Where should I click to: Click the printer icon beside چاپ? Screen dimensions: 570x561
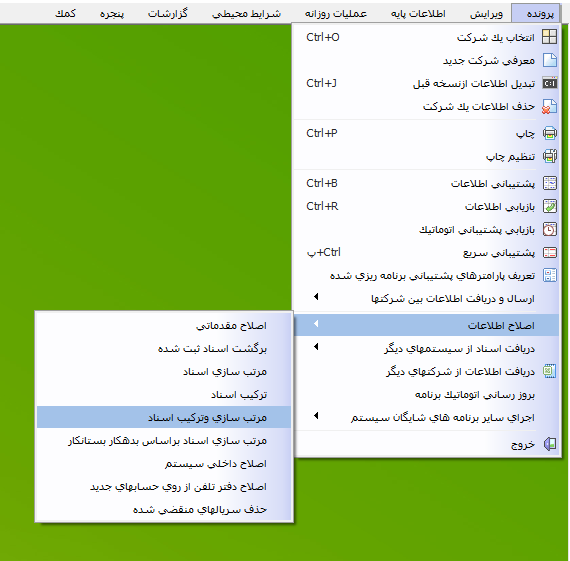point(549,133)
